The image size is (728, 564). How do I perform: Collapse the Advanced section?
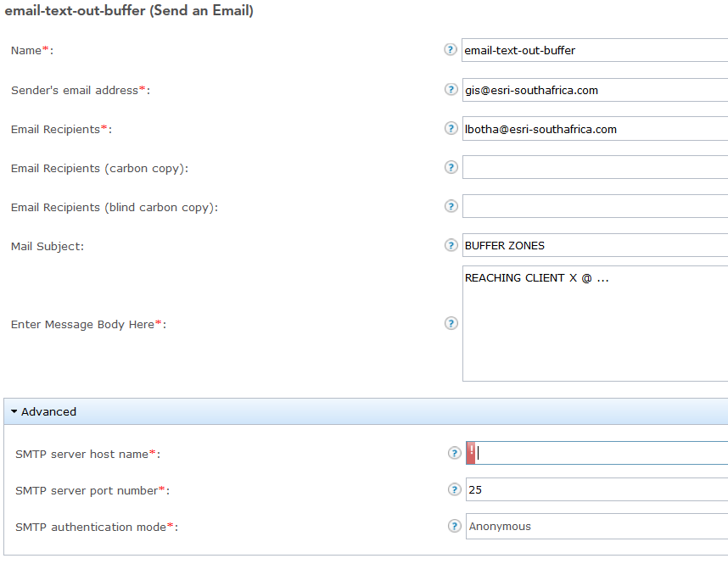(x=44, y=411)
